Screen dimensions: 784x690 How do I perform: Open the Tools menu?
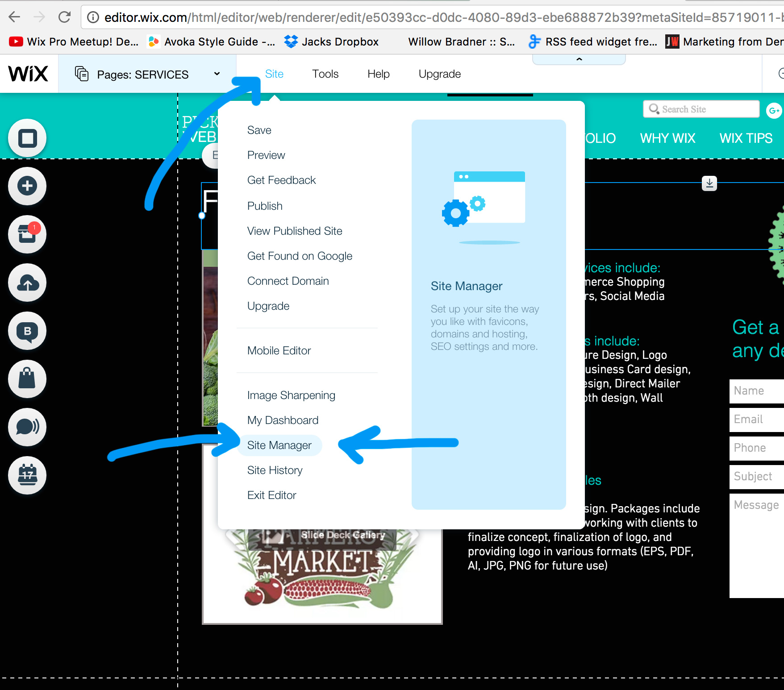[x=325, y=74]
